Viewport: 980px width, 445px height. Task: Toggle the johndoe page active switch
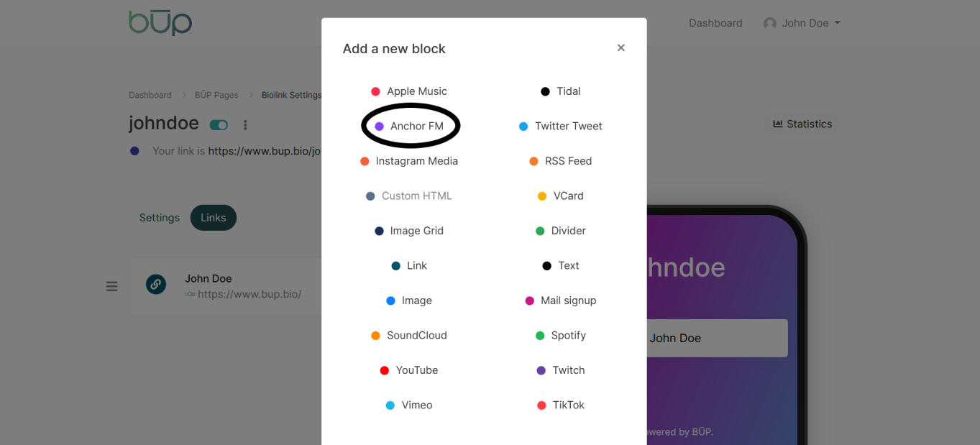219,125
